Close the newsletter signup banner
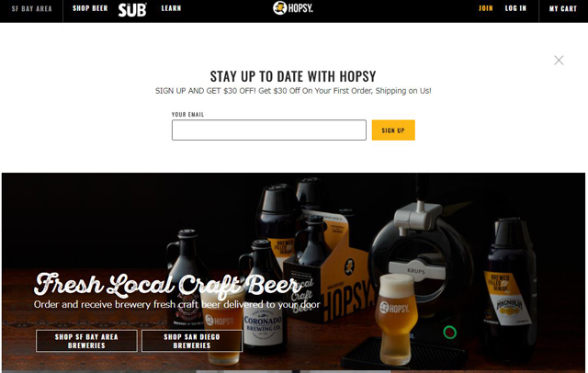This screenshot has width=588, height=373. pos(559,60)
